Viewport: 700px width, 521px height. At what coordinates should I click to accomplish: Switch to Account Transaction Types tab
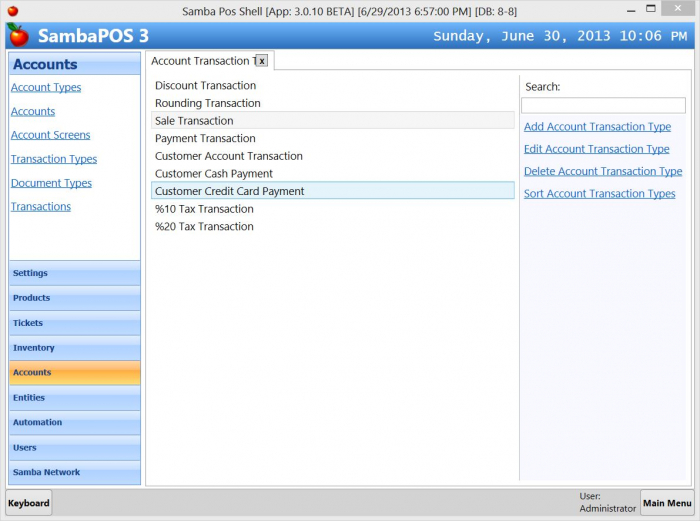pyautogui.click(x=200, y=61)
